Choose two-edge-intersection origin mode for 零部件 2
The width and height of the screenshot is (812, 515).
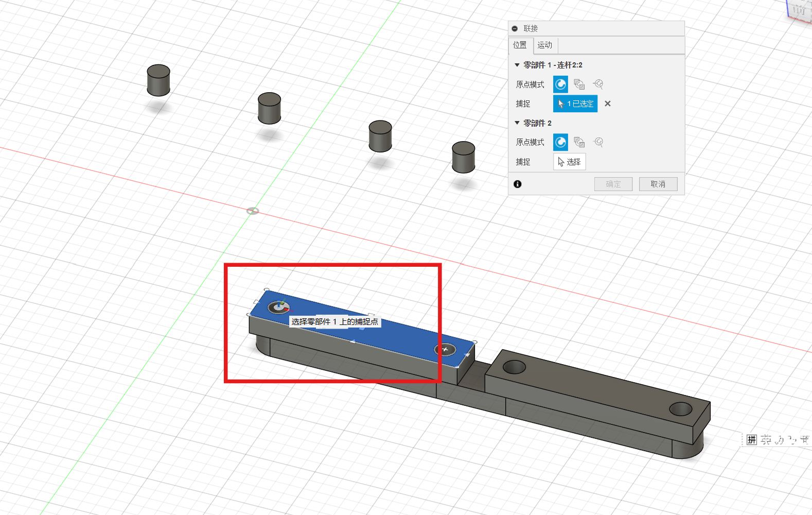click(598, 142)
